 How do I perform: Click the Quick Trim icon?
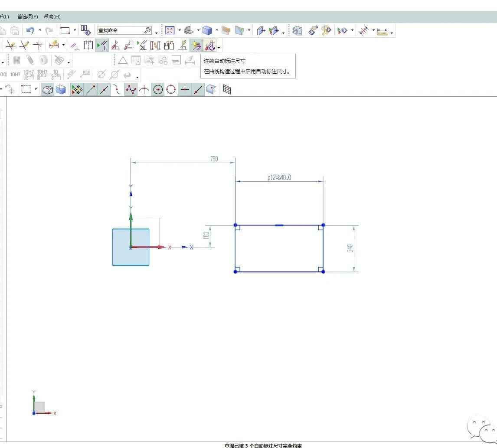(11, 45)
